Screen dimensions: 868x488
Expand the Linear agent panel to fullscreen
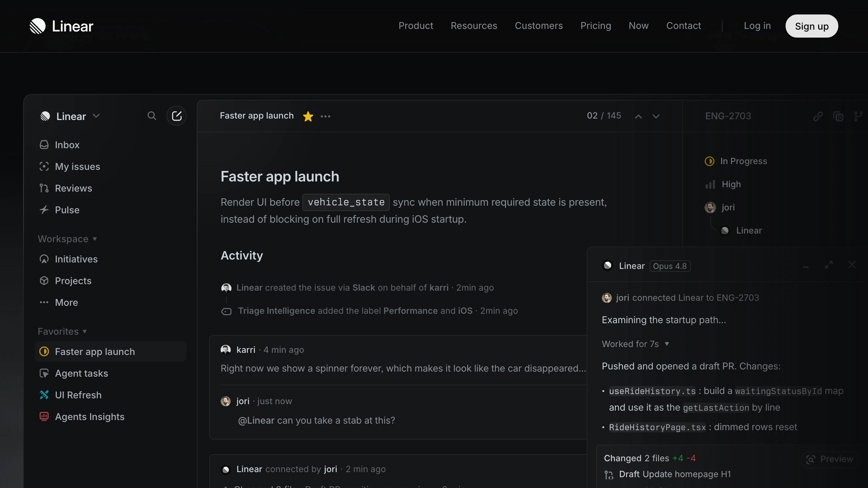coord(829,265)
